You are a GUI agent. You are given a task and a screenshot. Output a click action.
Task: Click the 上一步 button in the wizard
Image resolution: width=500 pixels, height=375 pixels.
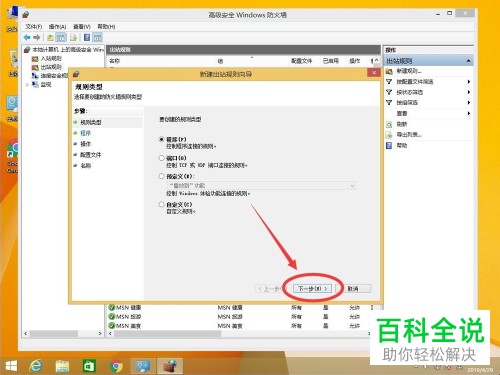click(x=271, y=289)
